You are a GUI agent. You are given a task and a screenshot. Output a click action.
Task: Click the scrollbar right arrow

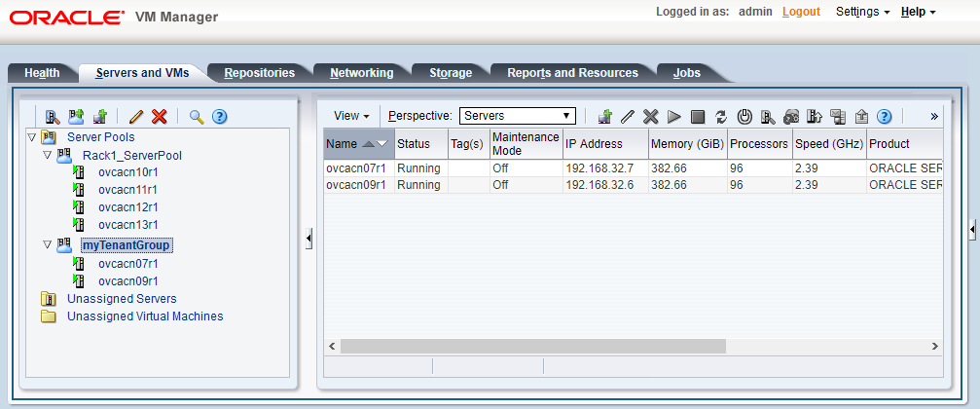[934, 346]
